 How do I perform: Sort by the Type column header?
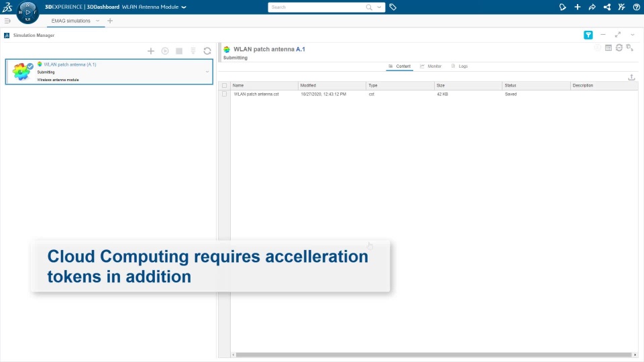(x=400, y=85)
